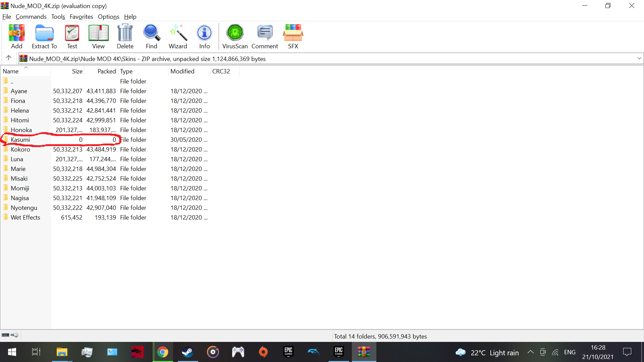The width and height of the screenshot is (644, 362).
Task: Expand the archive path dropdown
Action: click(x=639, y=58)
